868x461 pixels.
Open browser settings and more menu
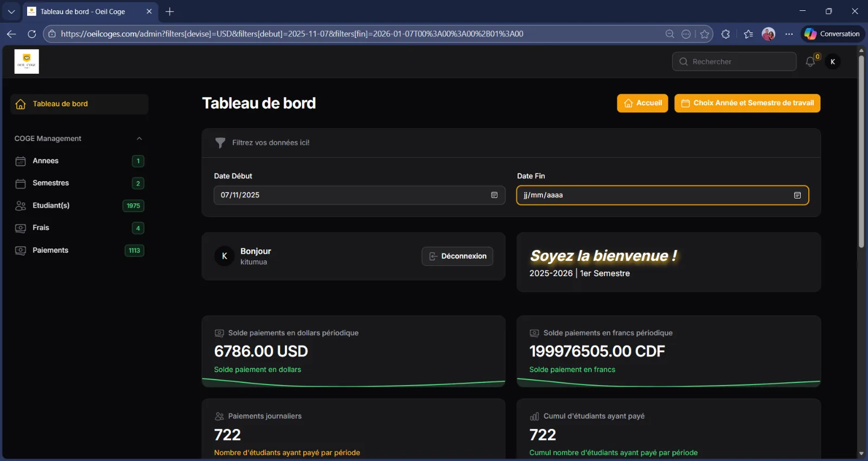789,34
